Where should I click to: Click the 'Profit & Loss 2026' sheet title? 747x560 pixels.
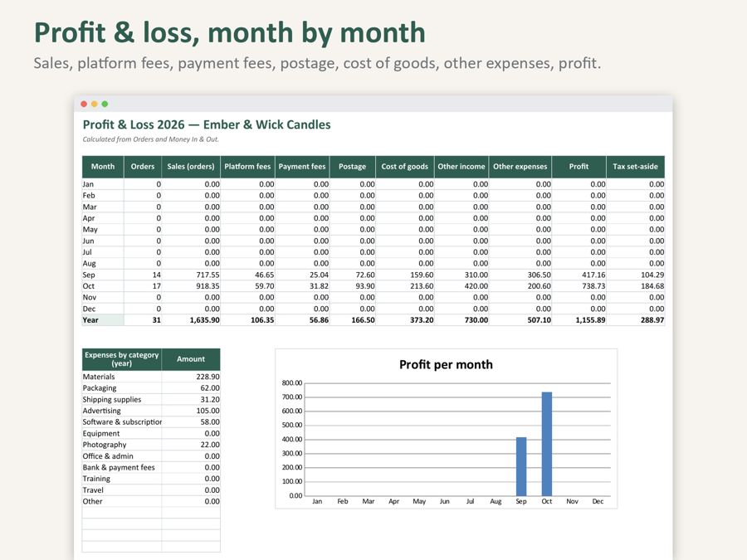pos(207,124)
